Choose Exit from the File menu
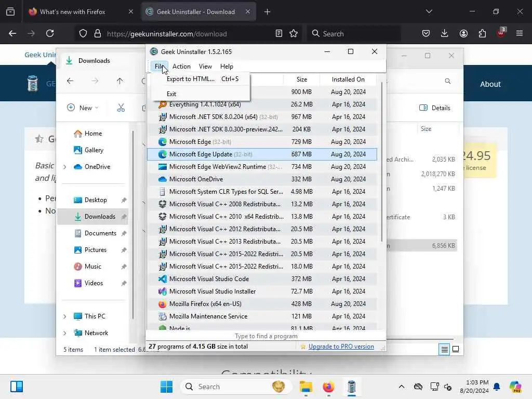This screenshot has width=532, height=399. (x=171, y=94)
